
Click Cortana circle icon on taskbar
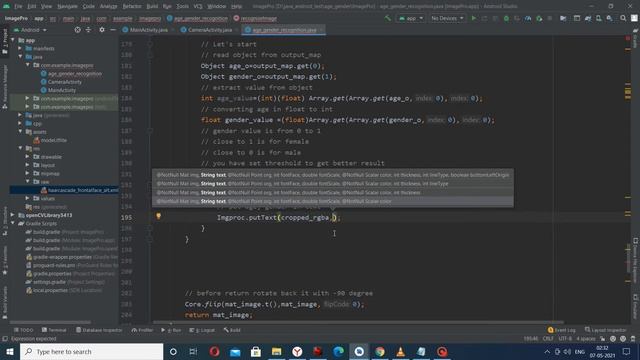click(173, 351)
